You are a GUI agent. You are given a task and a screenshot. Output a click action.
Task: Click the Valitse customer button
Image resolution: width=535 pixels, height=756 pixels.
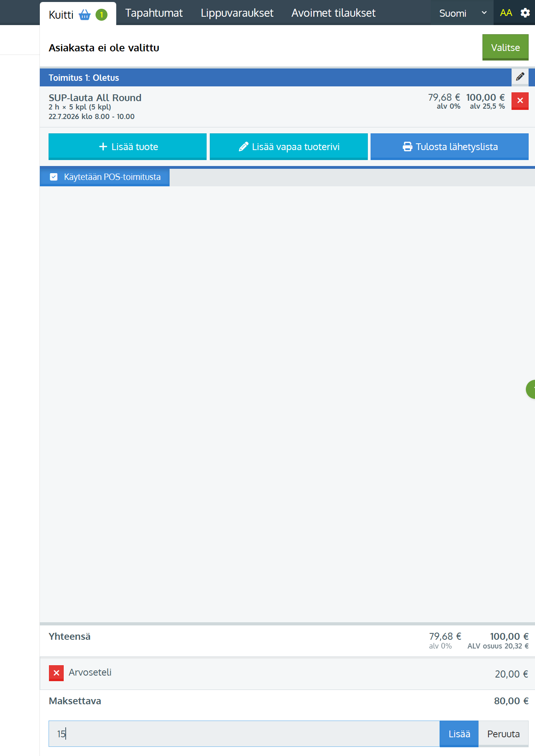(x=505, y=47)
